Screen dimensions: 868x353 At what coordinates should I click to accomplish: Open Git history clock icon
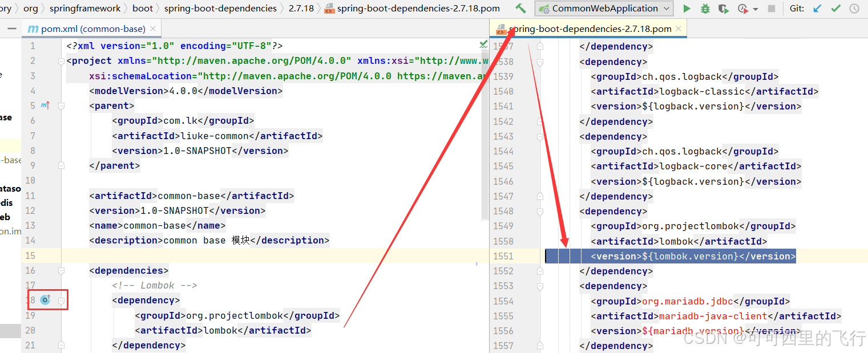click(x=854, y=9)
